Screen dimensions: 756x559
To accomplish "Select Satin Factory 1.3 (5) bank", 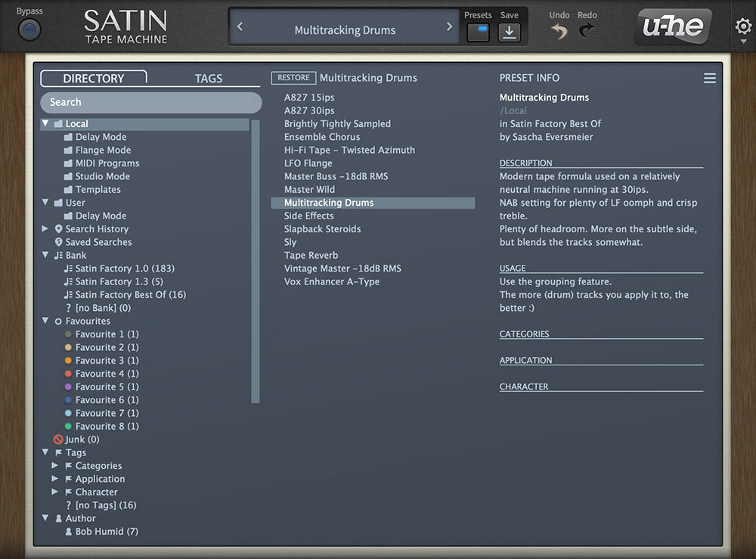I will pos(114,281).
